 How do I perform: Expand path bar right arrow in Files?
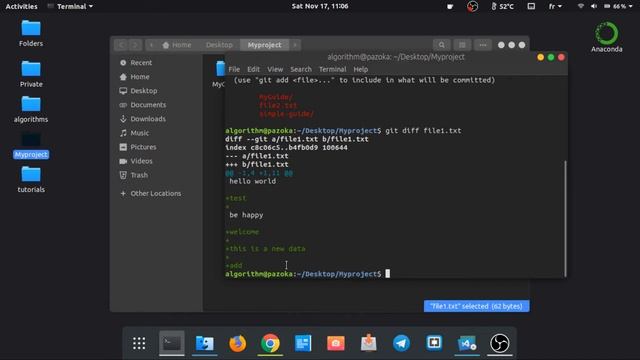coord(295,45)
